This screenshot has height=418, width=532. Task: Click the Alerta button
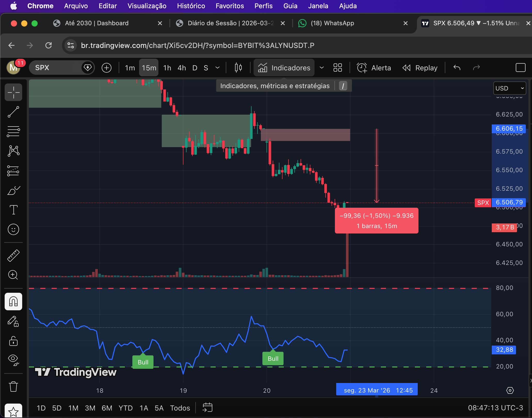pyautogui.click(x=374, y=68)
